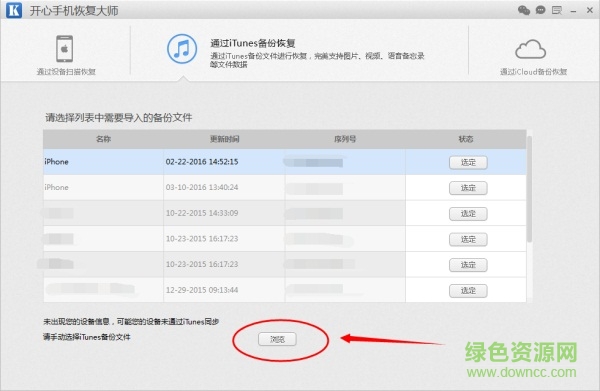
Task: Click 选定 for backup dated 02-22-2016
Action: [468, 163]
